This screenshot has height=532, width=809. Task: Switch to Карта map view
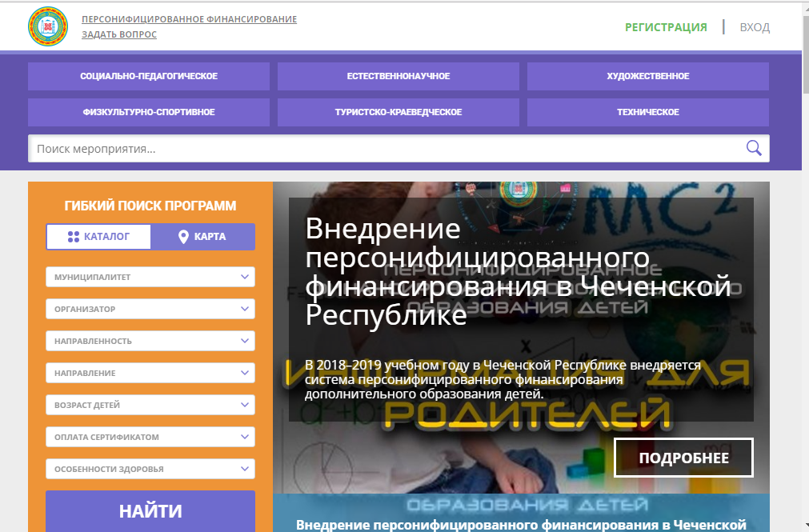[x=202, y=237]
